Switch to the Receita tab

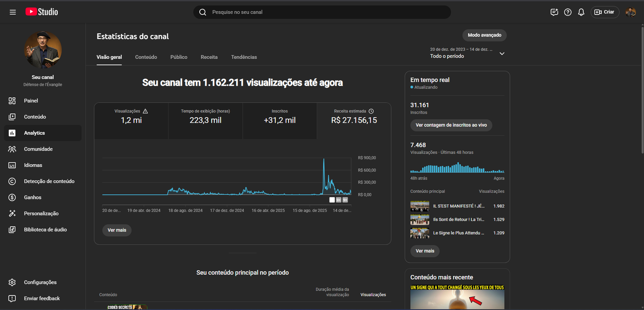click(x=209, y=57)
